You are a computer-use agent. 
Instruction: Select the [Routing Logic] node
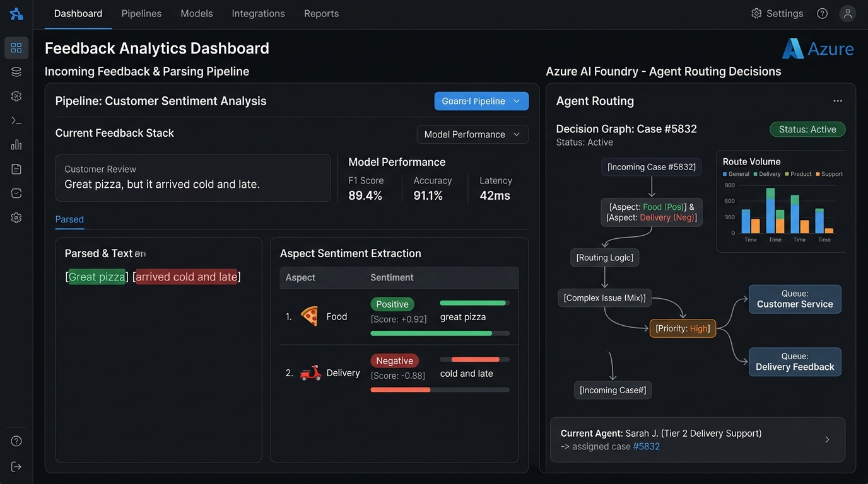pyautogui.click(x=605, y=258)
